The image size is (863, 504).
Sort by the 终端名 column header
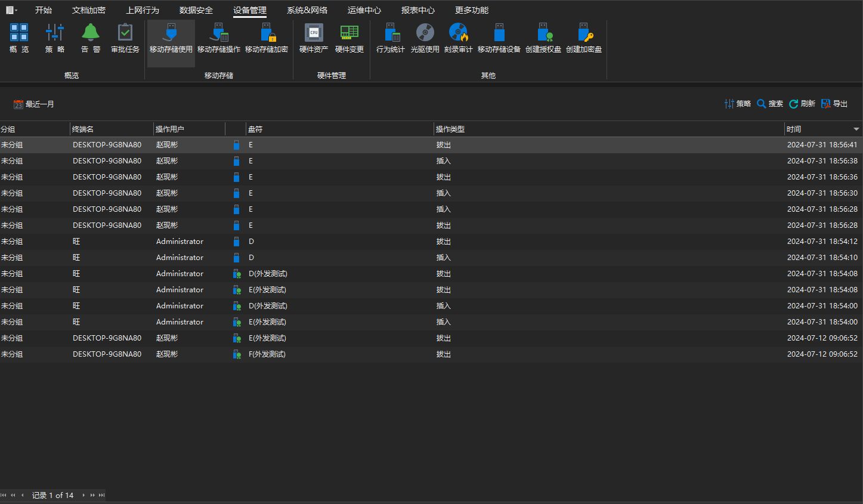point(112,129)
